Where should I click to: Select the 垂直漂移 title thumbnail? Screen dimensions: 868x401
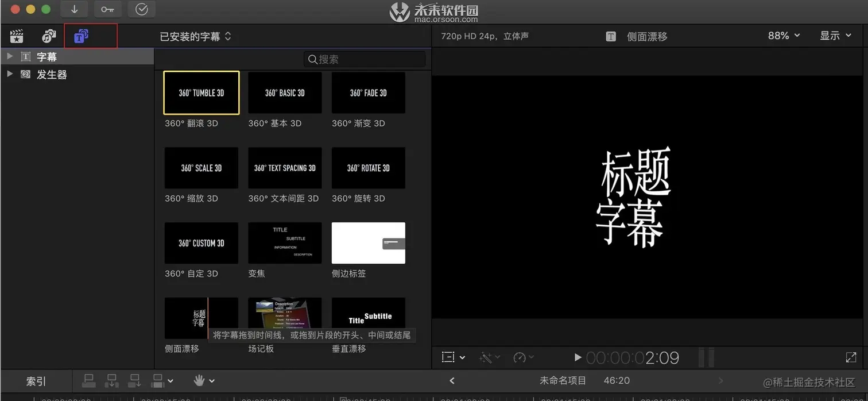tap(369, 313)
